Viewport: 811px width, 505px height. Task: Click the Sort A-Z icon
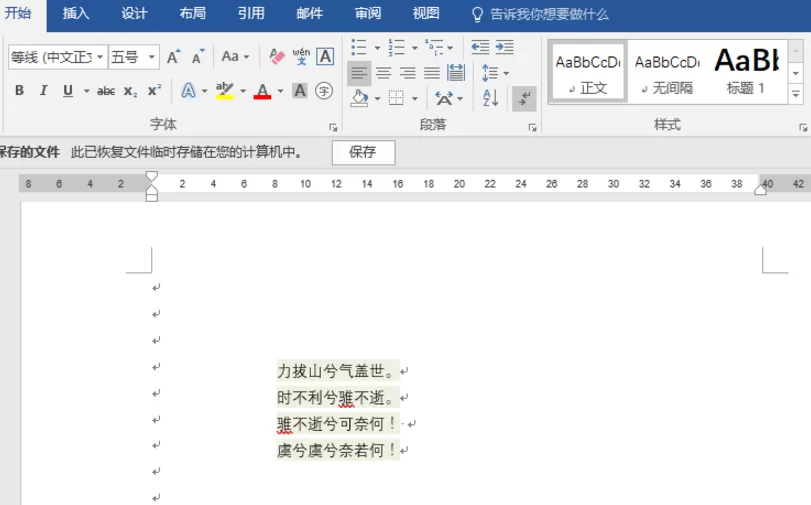coord(490,98)
